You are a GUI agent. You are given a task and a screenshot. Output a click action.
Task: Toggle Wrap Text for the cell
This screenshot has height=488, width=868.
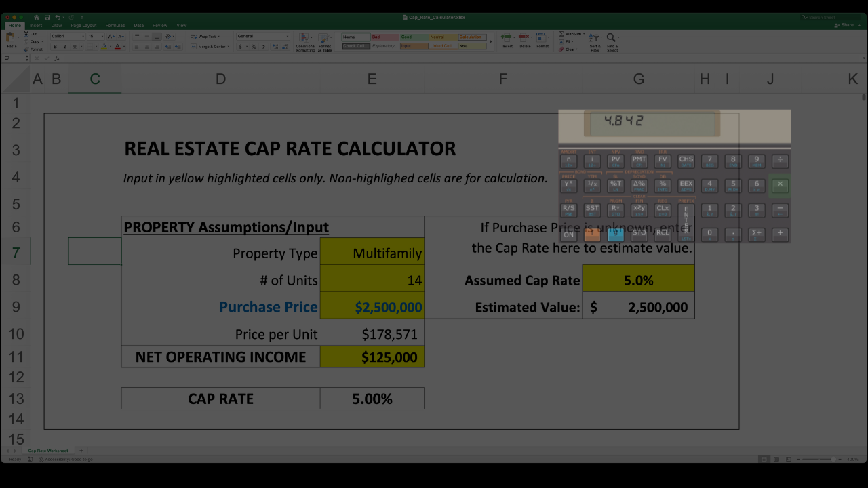[x=203, y=37]
